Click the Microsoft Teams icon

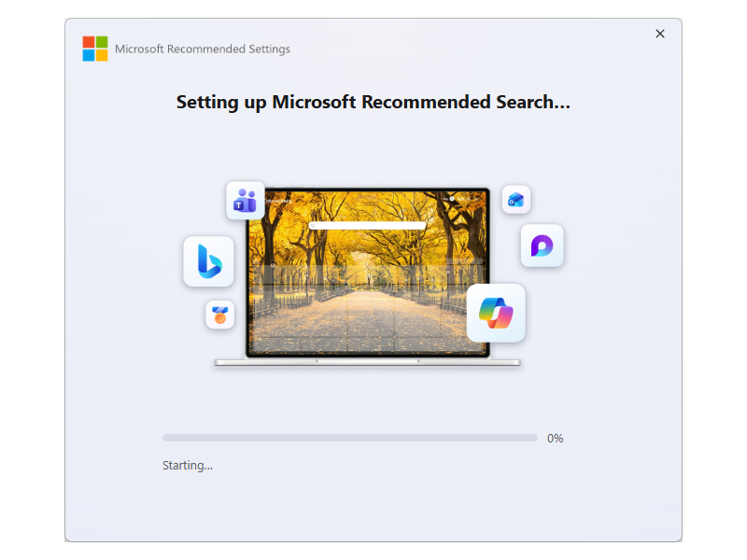pos(246,200)
